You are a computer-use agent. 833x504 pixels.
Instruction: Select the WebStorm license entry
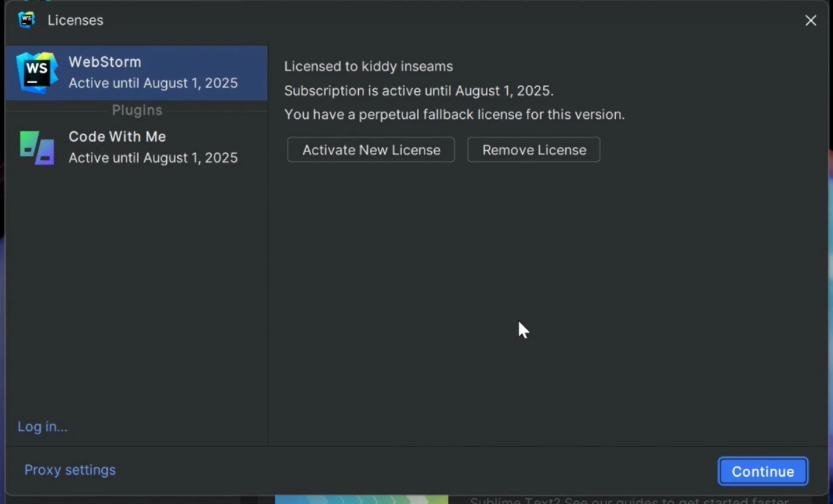(x=136, y=73)
